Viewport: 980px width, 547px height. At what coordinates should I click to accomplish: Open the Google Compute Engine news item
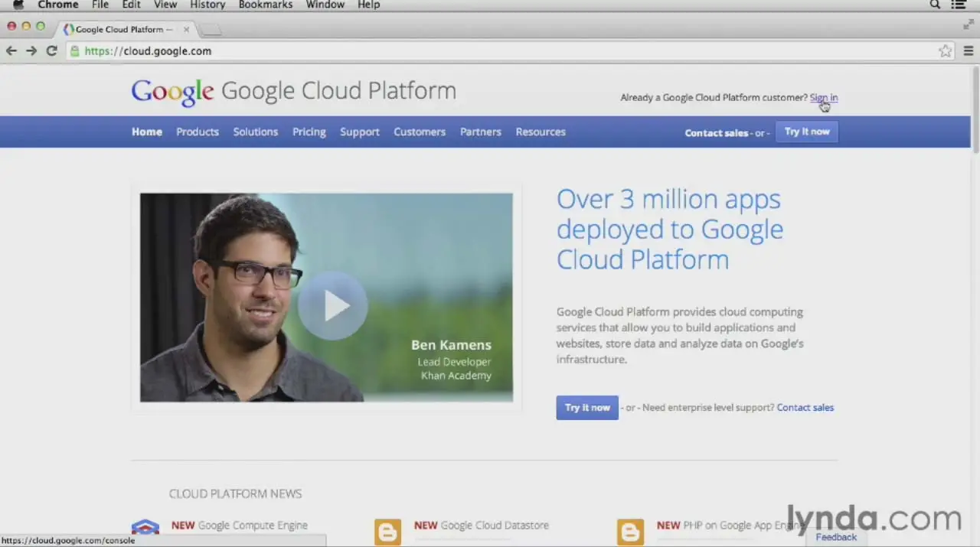240,525
